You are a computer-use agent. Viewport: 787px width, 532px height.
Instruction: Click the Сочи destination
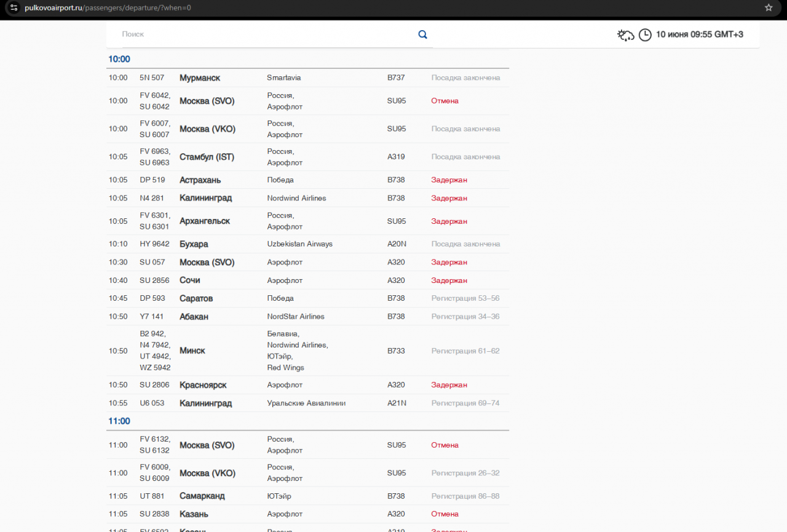pyautogui.click(x=190, y=280)
